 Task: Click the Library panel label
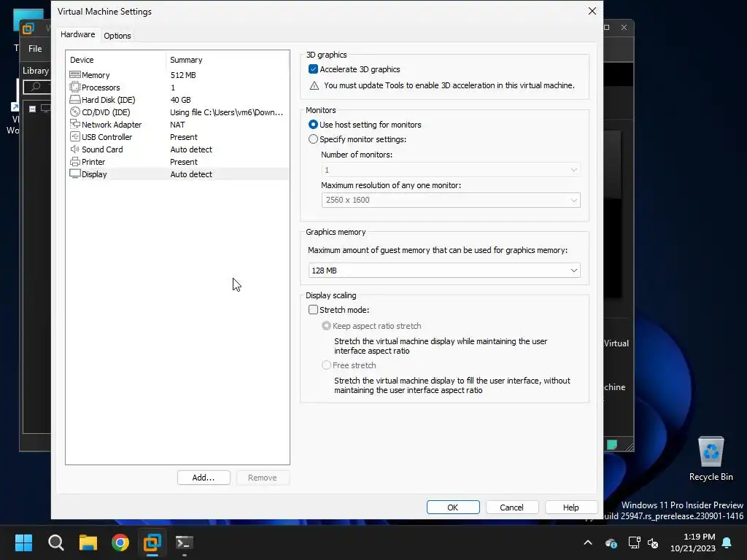[36, 71]
